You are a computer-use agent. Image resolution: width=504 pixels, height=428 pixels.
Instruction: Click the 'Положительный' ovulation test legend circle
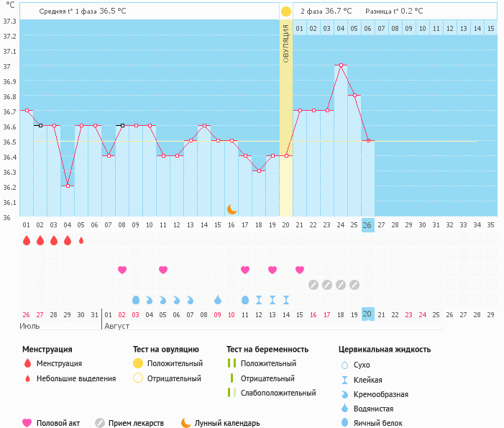(138, 364)
